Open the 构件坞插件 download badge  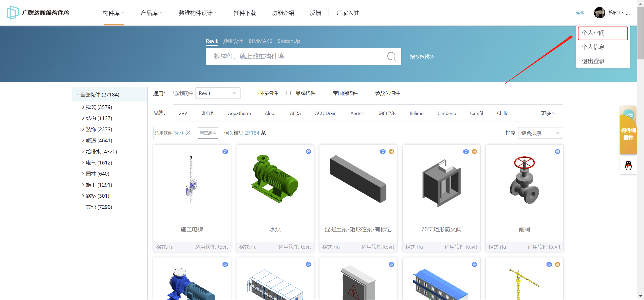(628, 130)
